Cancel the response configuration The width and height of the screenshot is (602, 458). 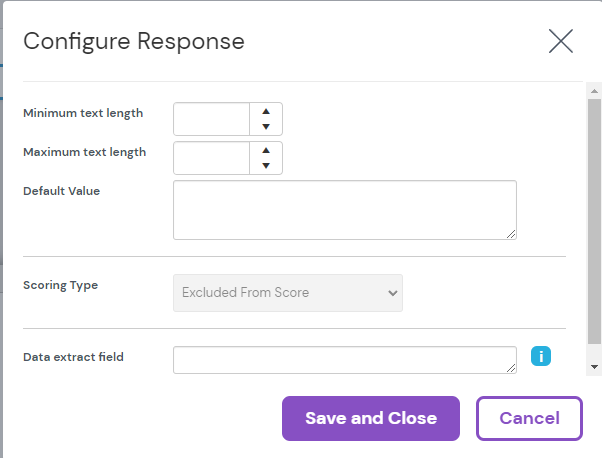coord(529,418)
